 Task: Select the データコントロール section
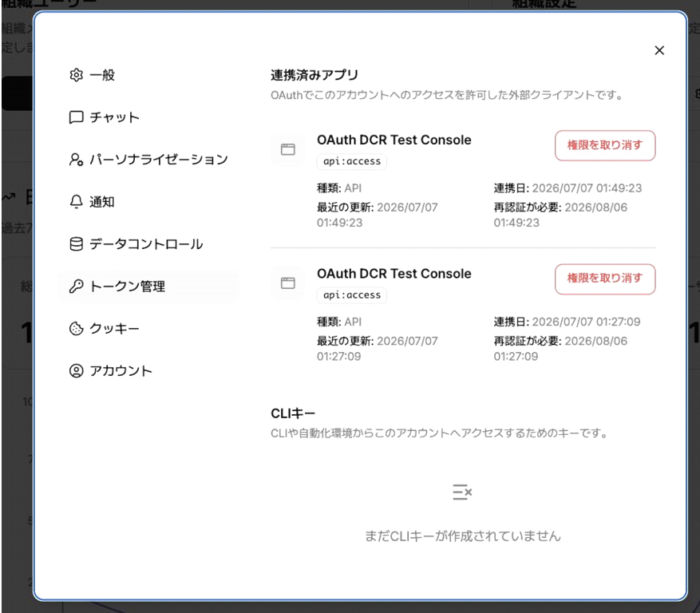click(x=148, y=244)
